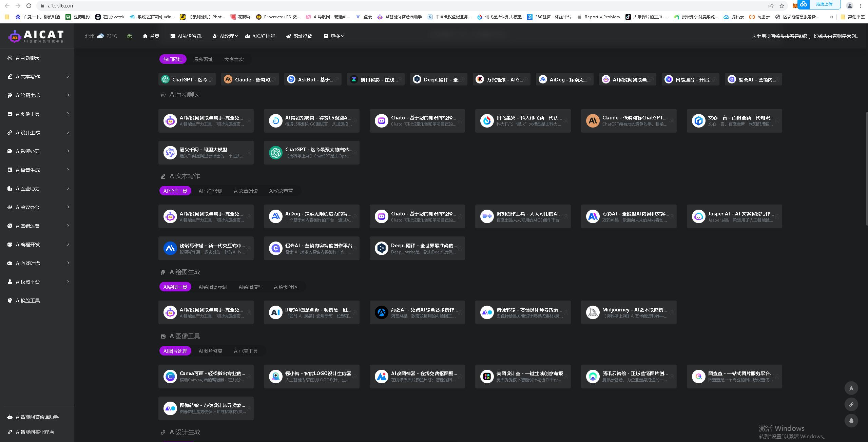
Task: Click the share page icon in address bar
Action: click(771, 6)
